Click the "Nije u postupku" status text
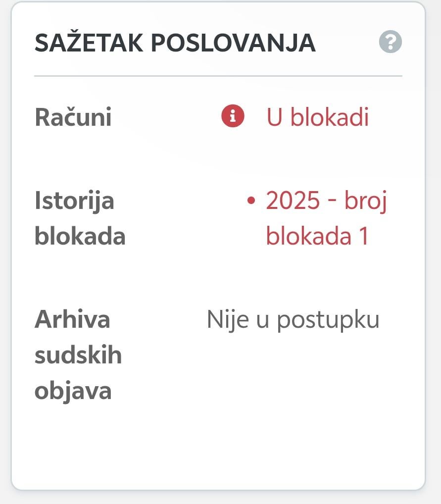441x504 pixels. click(x=293, y=319)
